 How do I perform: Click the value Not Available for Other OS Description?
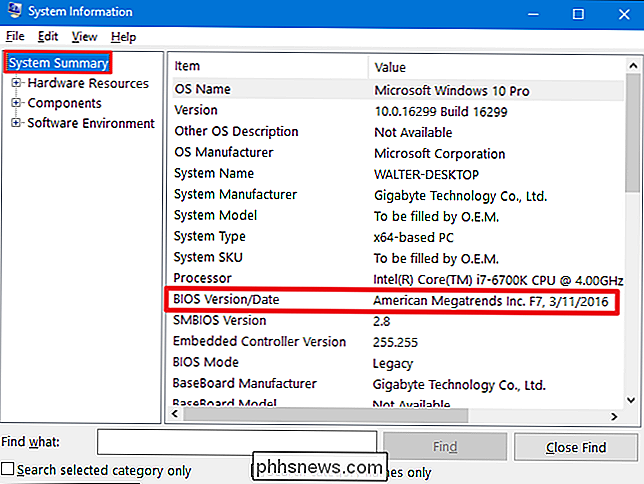coord(413,132)
